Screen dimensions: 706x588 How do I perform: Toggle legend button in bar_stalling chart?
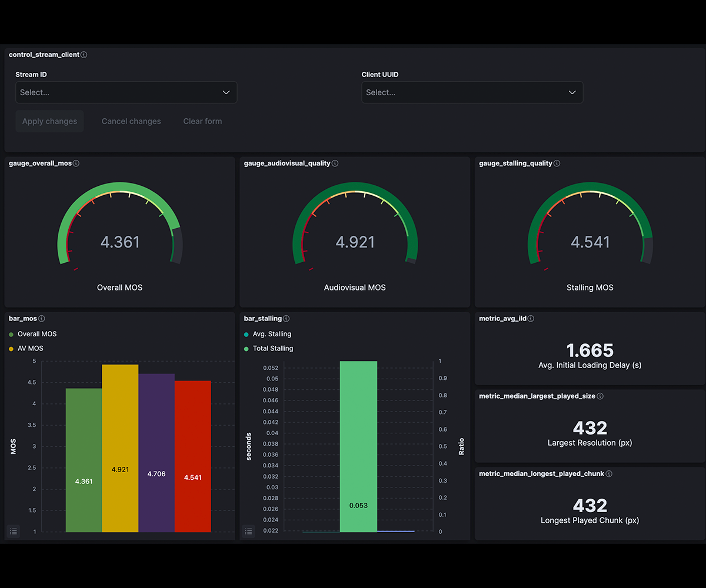[248, 531]
